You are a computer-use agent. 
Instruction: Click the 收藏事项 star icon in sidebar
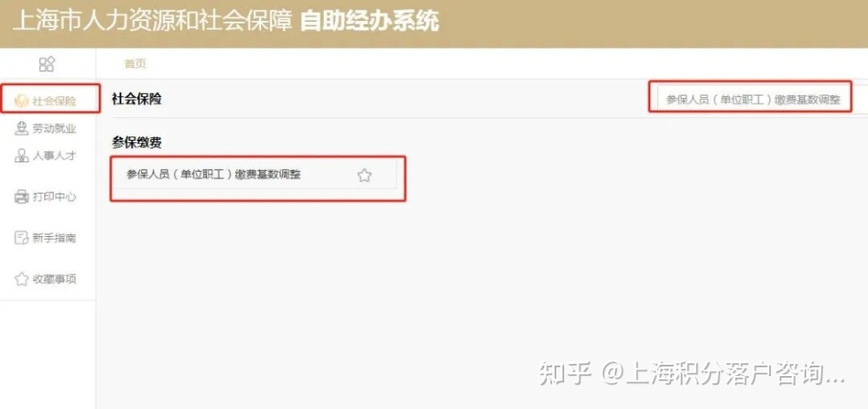pyautogui.click(x=21, y=279)
